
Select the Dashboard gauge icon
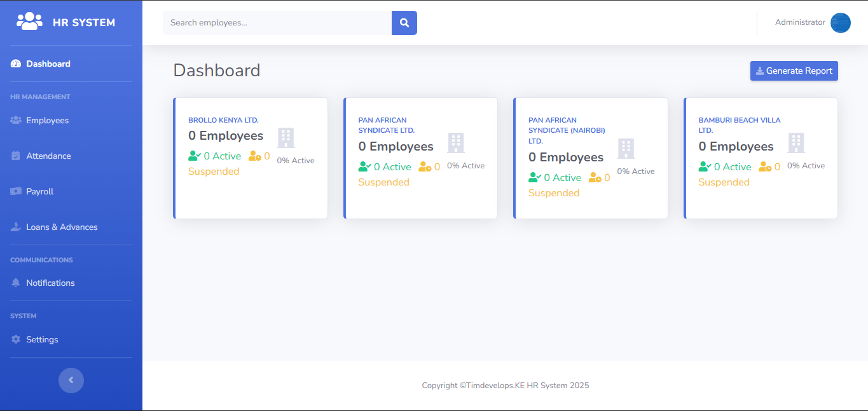point(15,63)
